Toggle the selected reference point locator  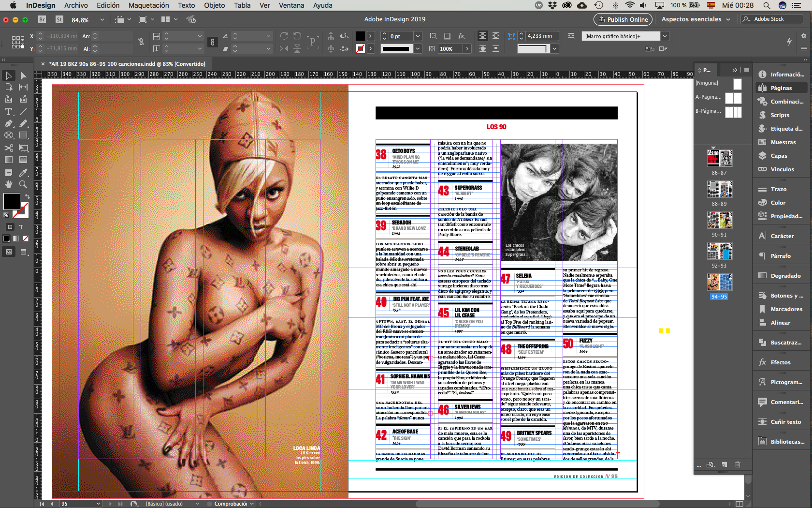(x=18, y=42)
